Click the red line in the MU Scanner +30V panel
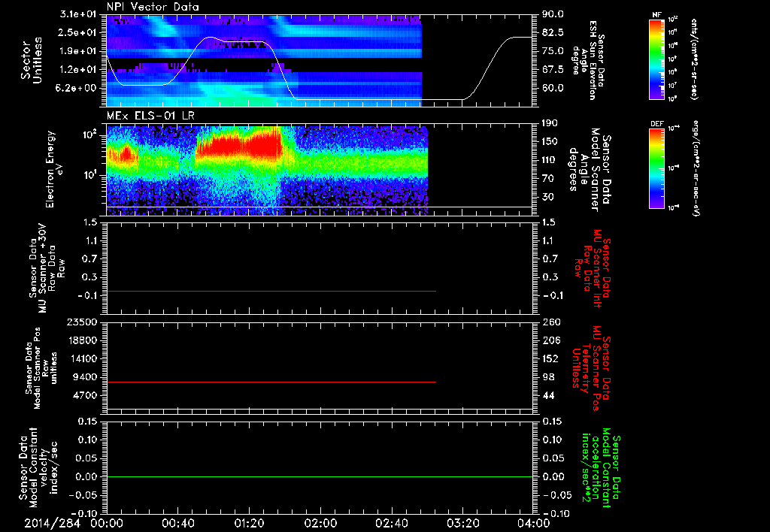Image resolution: width=770 pixels, height=532 pixels. point(271,291)
